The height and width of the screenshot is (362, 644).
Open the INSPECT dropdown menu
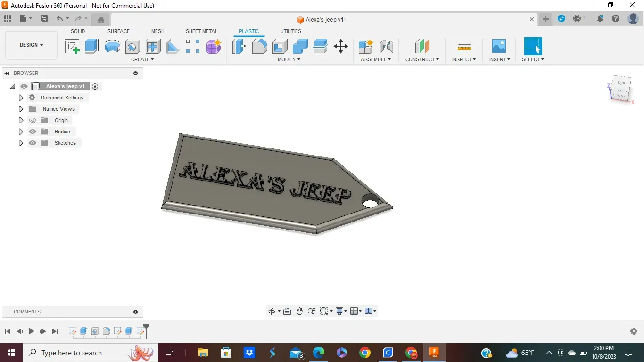click(x=464, y=59)
